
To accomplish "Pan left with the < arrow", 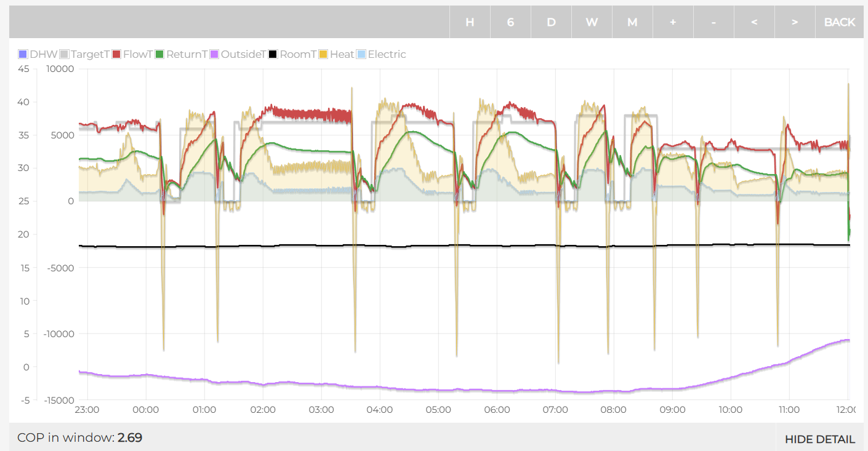I will pyautogui.click(x=754, y=22).
